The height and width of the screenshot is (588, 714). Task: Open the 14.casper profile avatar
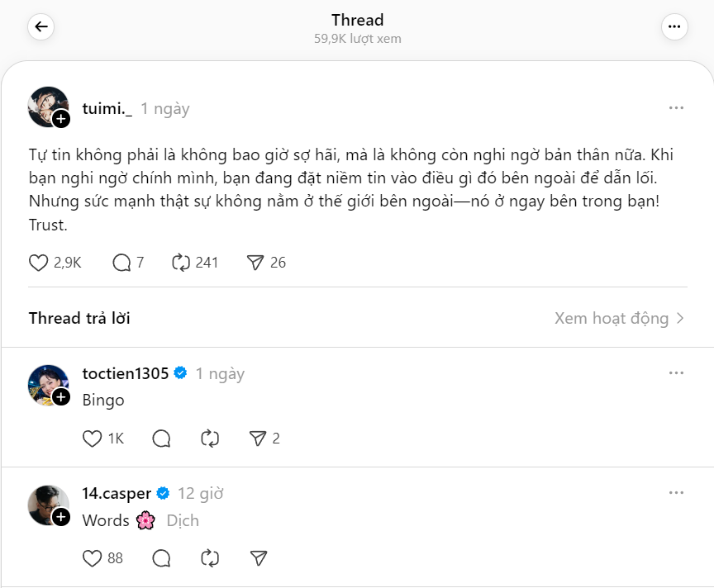coord(47,505)
